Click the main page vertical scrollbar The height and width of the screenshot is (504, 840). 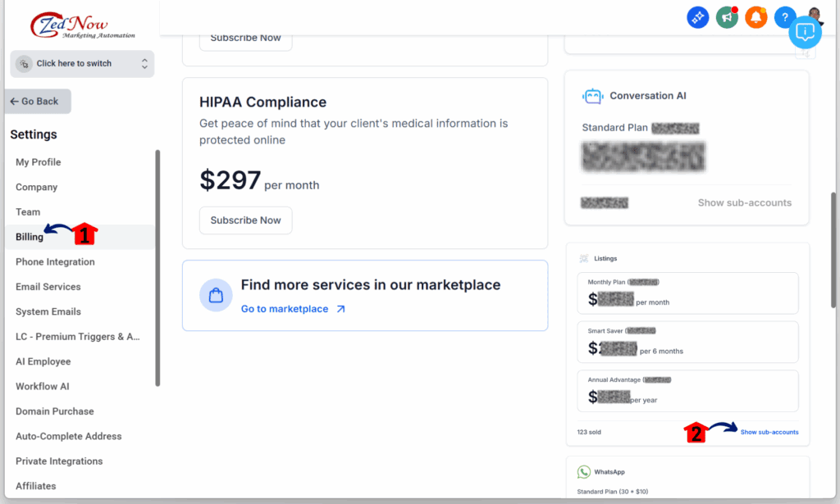point(833,250)
